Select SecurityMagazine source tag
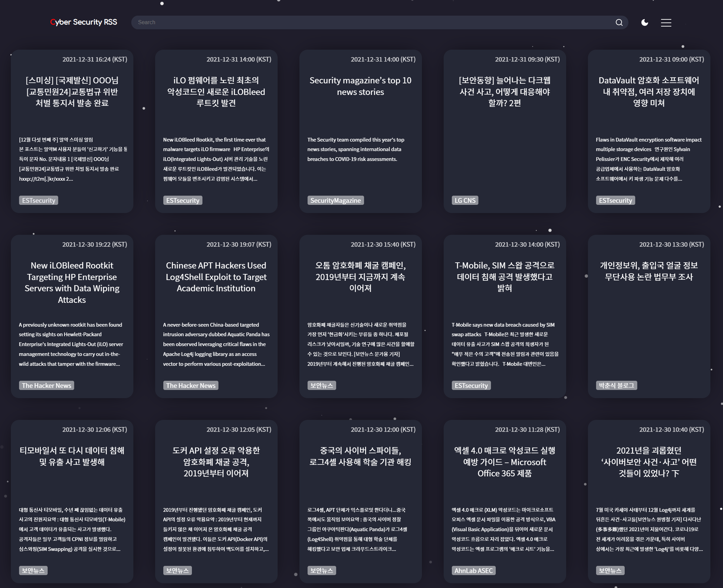The height and width of the screenshot is (588, 723). pyautogui.click(x=335, y=200)
